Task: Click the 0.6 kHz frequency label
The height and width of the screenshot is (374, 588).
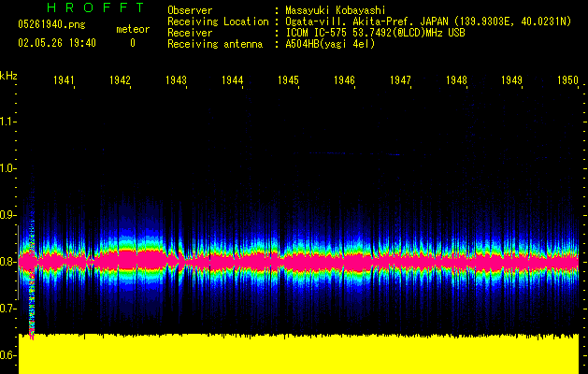Action: click(7, 355)
